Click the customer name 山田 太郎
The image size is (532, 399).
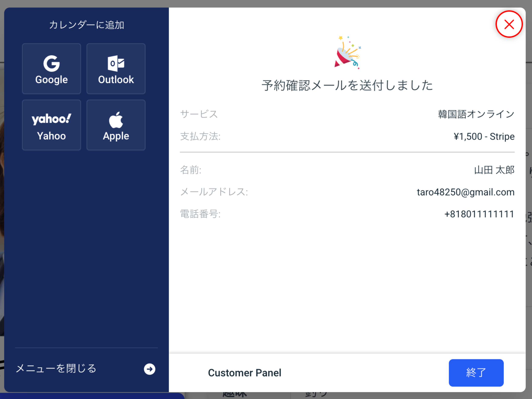pos(494,170)
